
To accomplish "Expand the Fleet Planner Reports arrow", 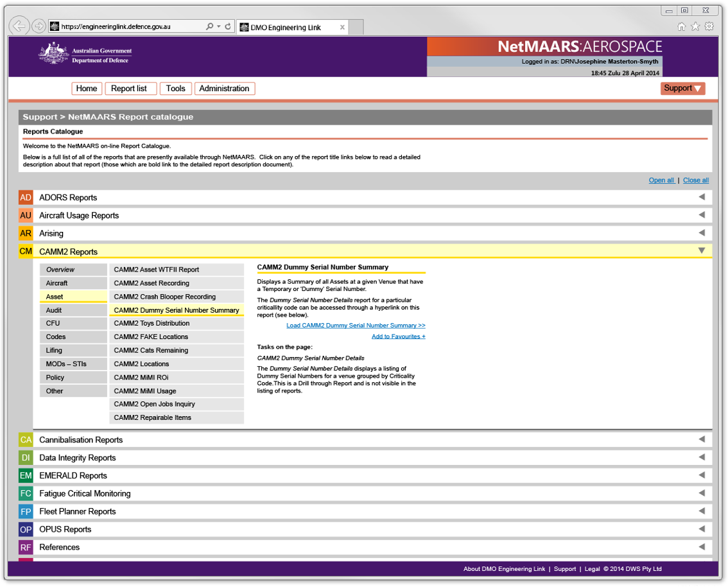I will (x=702, y=511).
